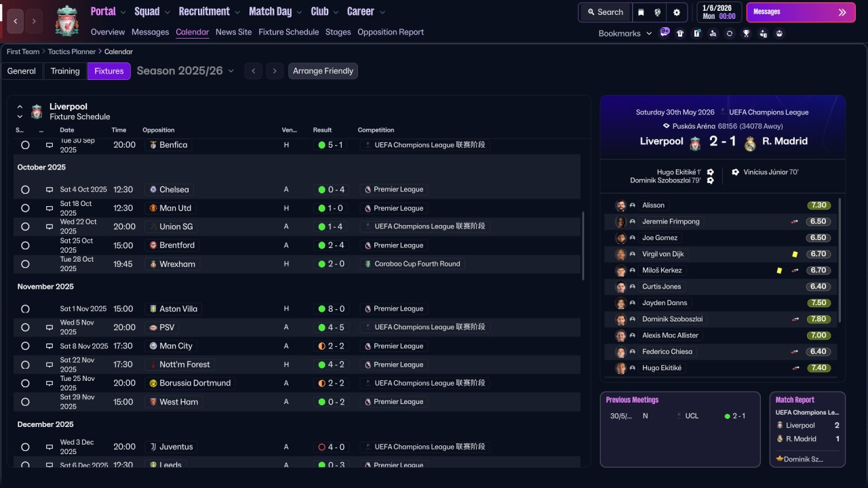Click the trophy icon in bookmarks bar
This screenshot has width=868, height=488.
point(747,33)
